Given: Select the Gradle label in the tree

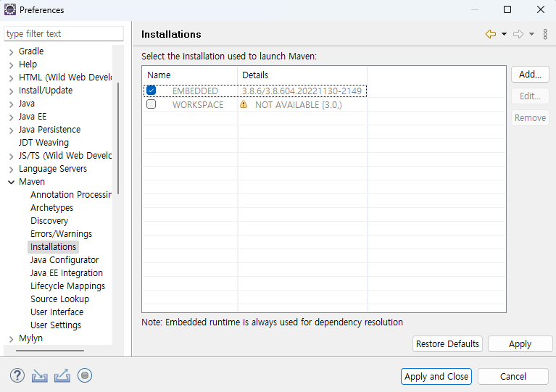Looking at the screenshot, I should [31, 51].
